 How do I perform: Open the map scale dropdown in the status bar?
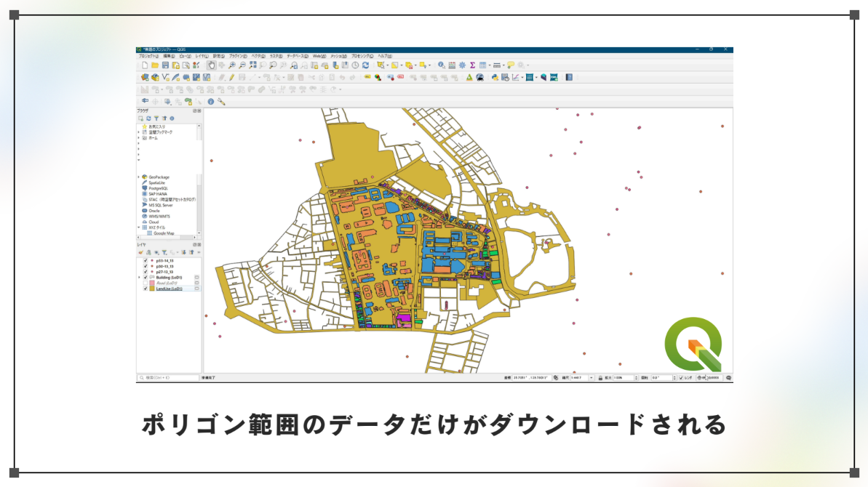click(x=592, y=377)
